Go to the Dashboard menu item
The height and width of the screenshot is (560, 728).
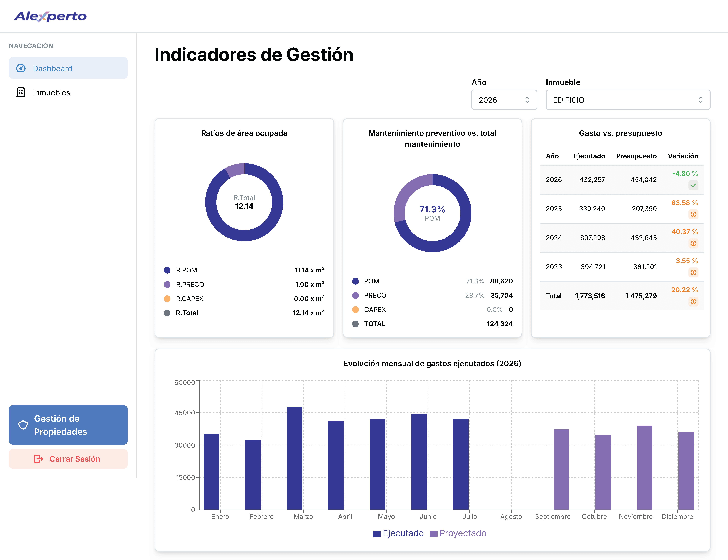[68, 68]
